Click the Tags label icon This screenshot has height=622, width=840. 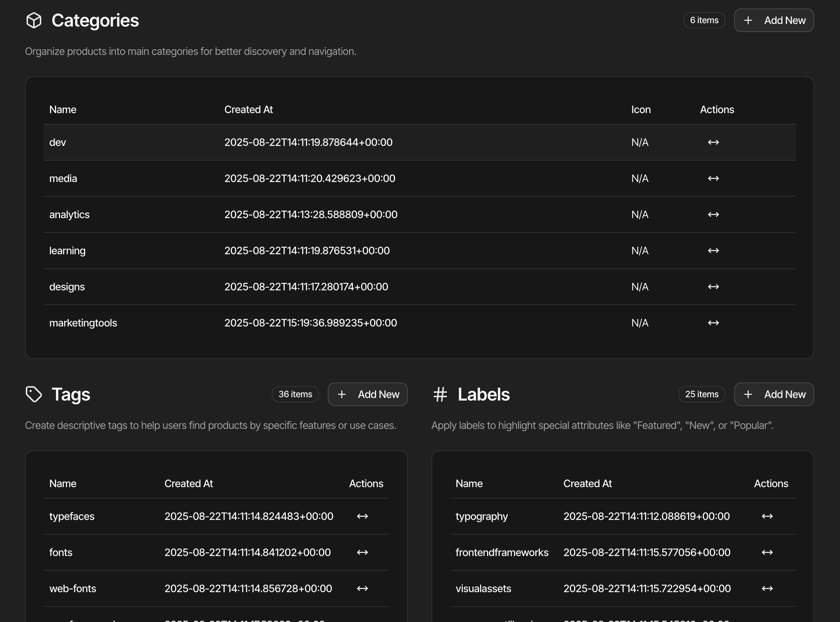pos(34,394)
